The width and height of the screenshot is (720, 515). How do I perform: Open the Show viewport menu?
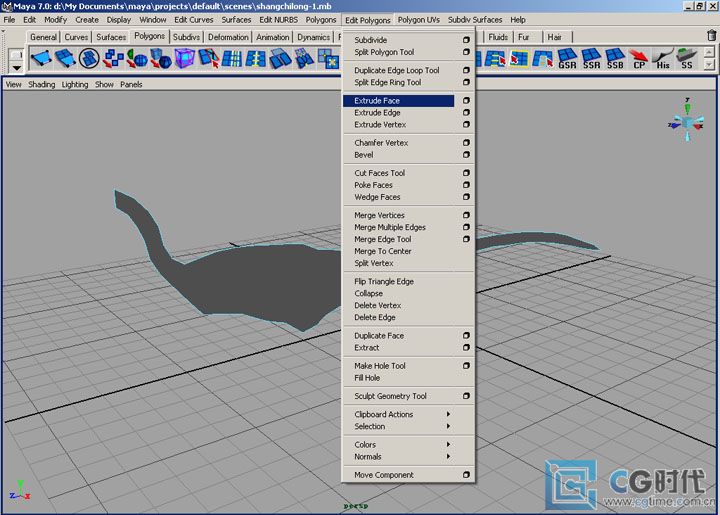click(x=104, y=84)
